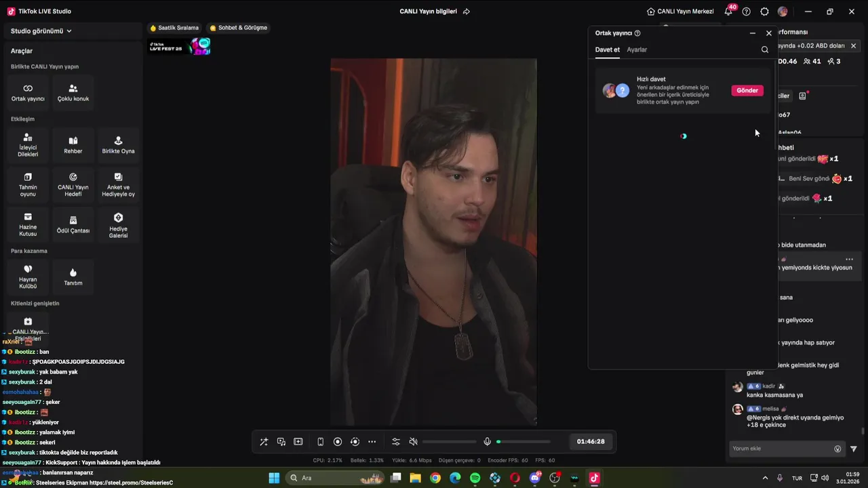
Task: Open CANLI Yayın Hedefi tool
Action: click(73, 184)
